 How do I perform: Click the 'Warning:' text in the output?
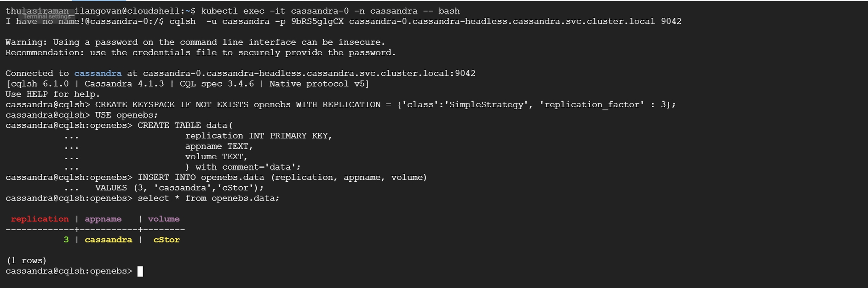coord(26,42)
